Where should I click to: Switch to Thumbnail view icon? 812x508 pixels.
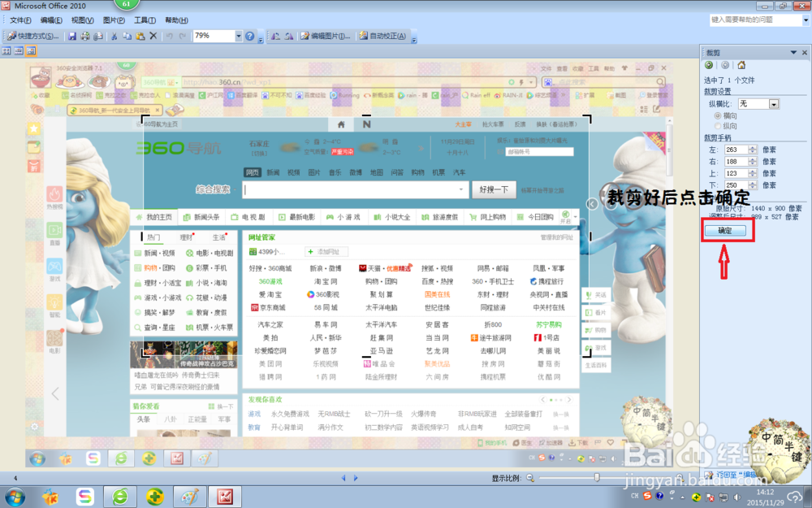tap(6, 50)
